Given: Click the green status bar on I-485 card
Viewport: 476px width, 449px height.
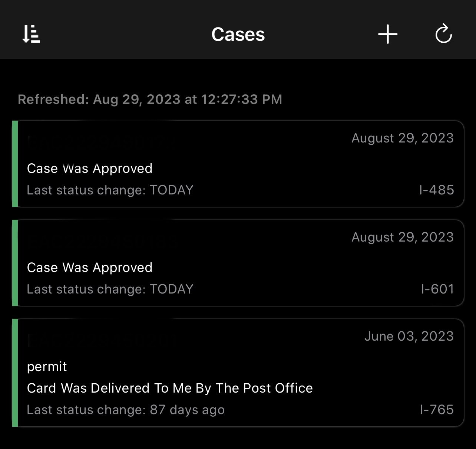Looking at the screenshot, I should point(15,164).
